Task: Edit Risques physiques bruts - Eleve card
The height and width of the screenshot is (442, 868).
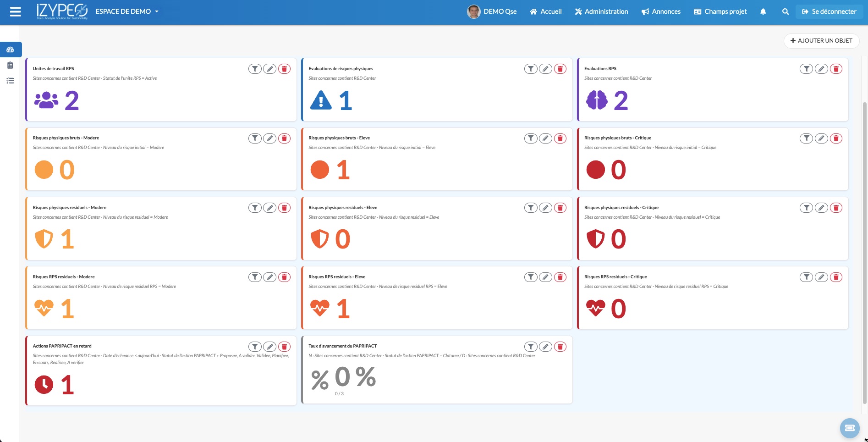Action: point(545,138)
